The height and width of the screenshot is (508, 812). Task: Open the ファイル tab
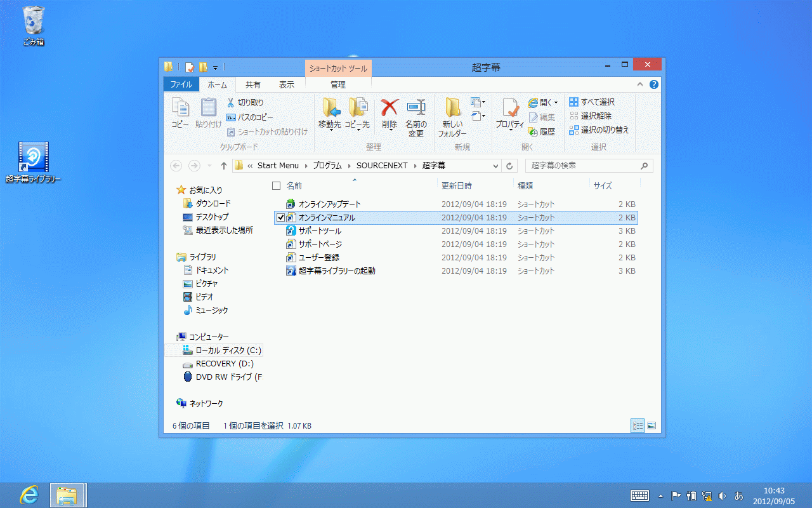[x=181, y=84]
